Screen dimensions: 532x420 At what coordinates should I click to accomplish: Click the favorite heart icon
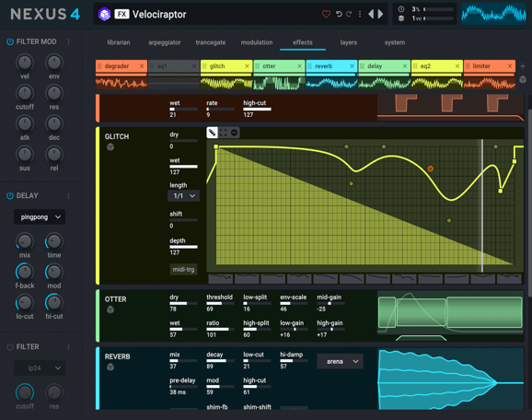click(x=326, y=14)
